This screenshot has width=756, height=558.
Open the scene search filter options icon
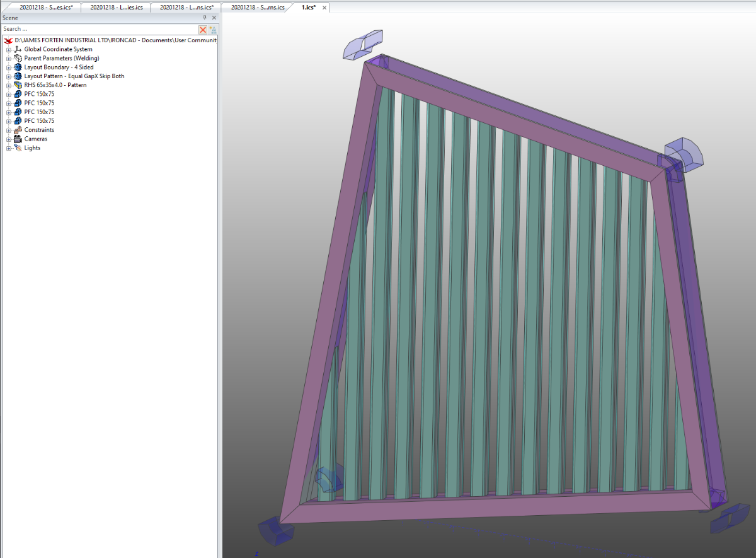213,30
